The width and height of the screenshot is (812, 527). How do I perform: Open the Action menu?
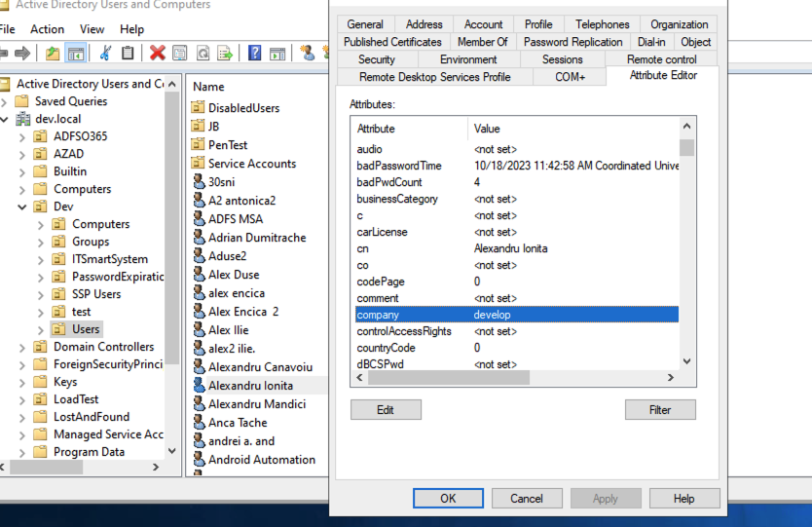click(47, 29)
